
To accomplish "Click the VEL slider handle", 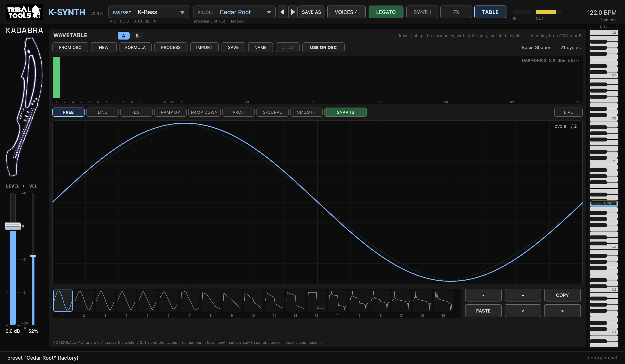I will click(33, 256).
